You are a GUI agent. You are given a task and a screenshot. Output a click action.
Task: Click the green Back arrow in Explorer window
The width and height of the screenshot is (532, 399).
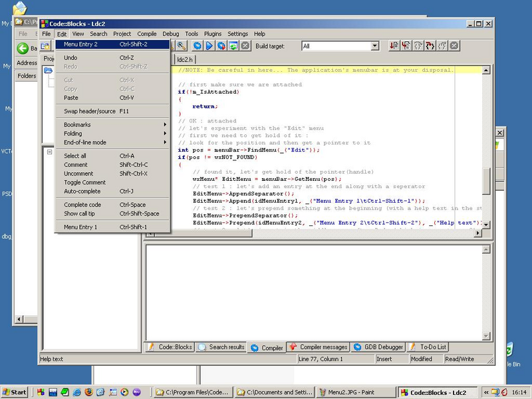click(23, 48)
